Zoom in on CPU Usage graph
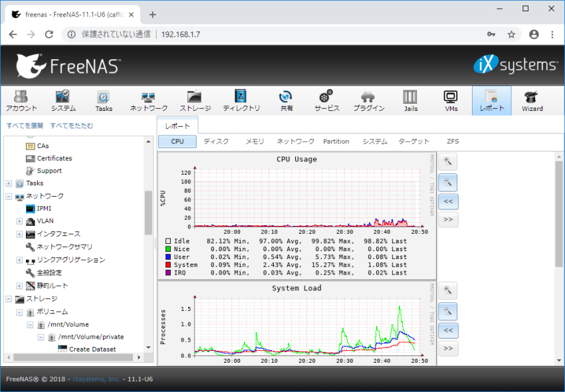 pos(447,161)
